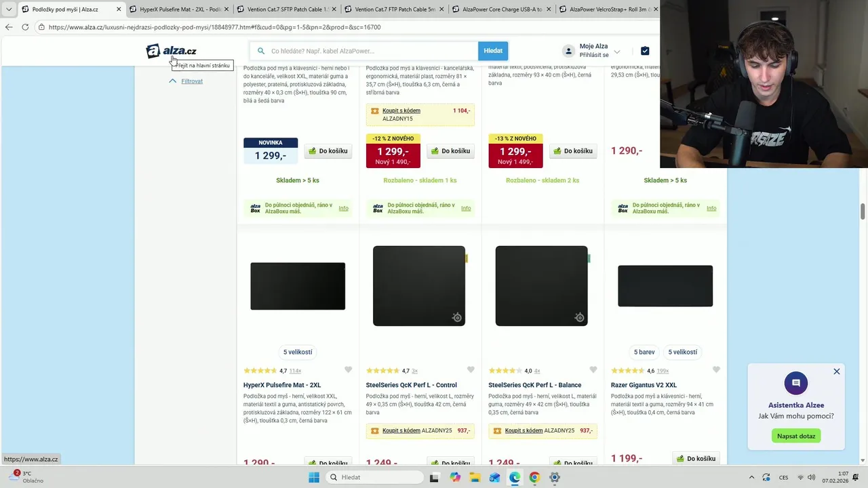Close the HyperX Pulsefire Mat tab
This screenshot has width=868, height=488.
point(226,9)
